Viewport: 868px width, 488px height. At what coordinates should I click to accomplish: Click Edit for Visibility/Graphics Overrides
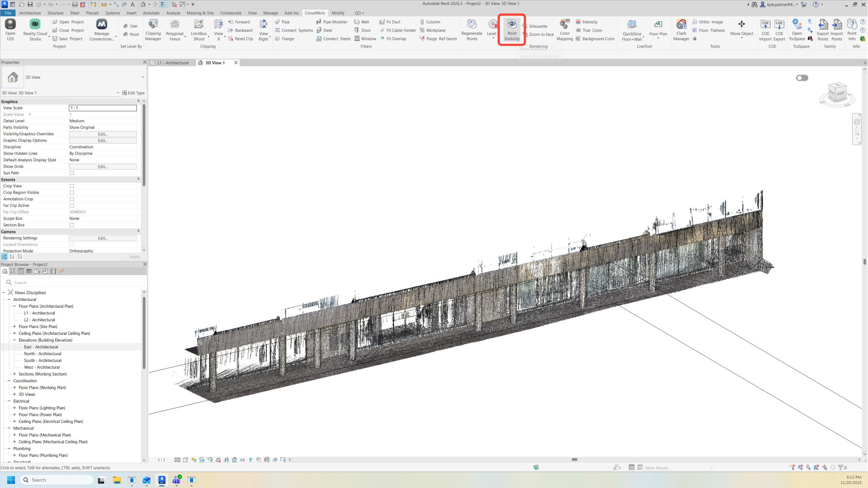102,134
